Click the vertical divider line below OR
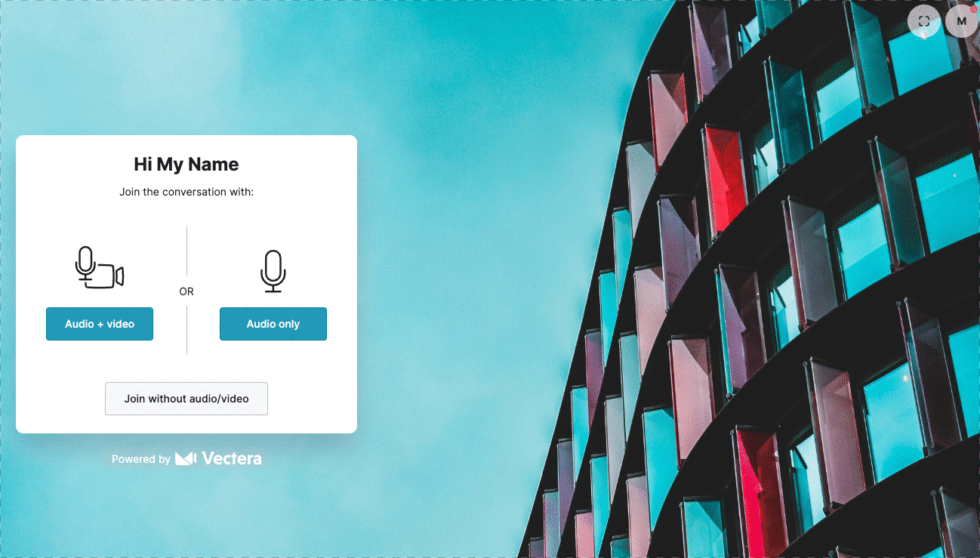Screen dimensions: 980x558 (x=186, y=331)
